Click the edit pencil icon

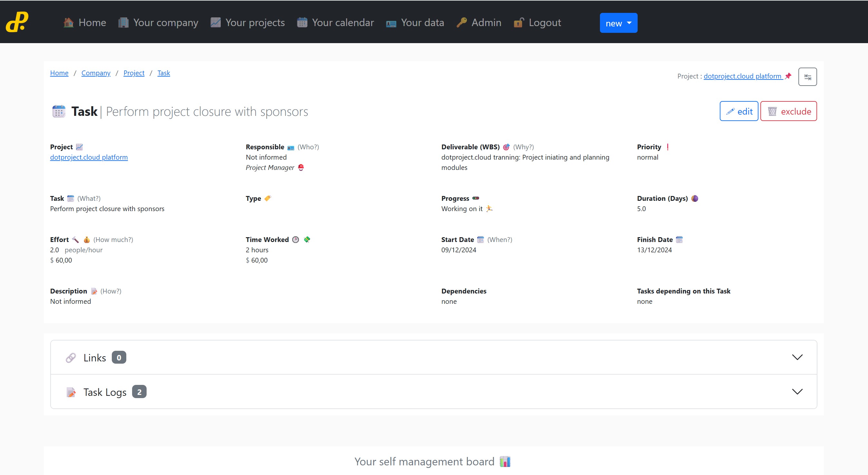click(x=730, y=111)
